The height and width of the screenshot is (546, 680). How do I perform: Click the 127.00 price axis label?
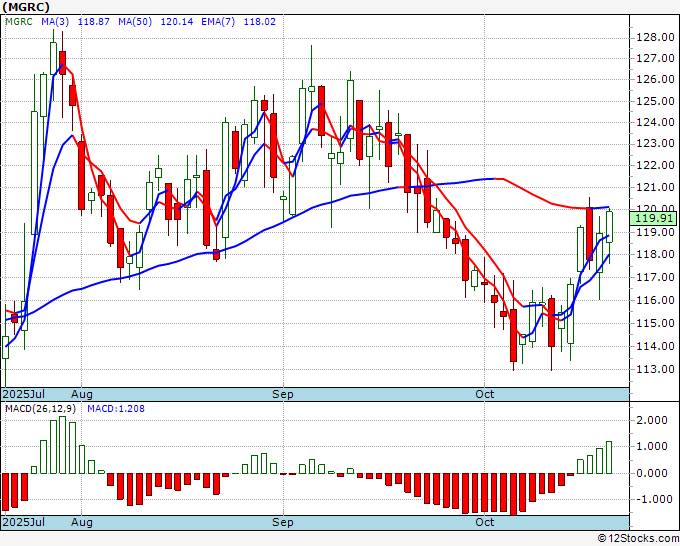tap(655, 58)
